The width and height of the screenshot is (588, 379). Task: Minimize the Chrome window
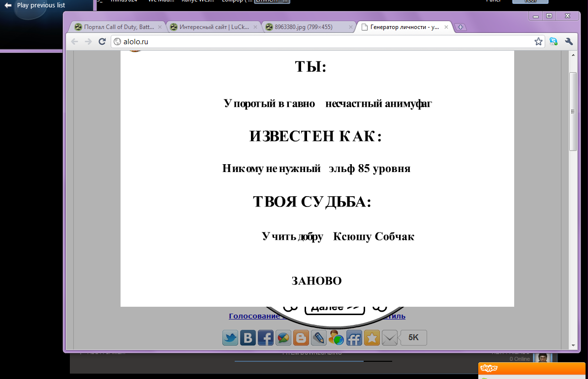click(x=536, y=16)
